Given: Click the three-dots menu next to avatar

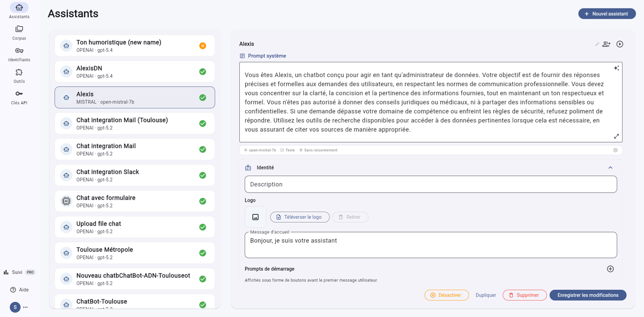Looking at the screenshot, I should (26, 307).
